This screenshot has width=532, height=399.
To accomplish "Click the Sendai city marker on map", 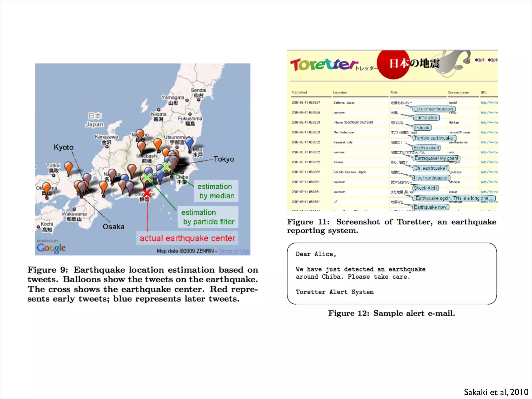I will pyautogui.click(x=199, y=99).
